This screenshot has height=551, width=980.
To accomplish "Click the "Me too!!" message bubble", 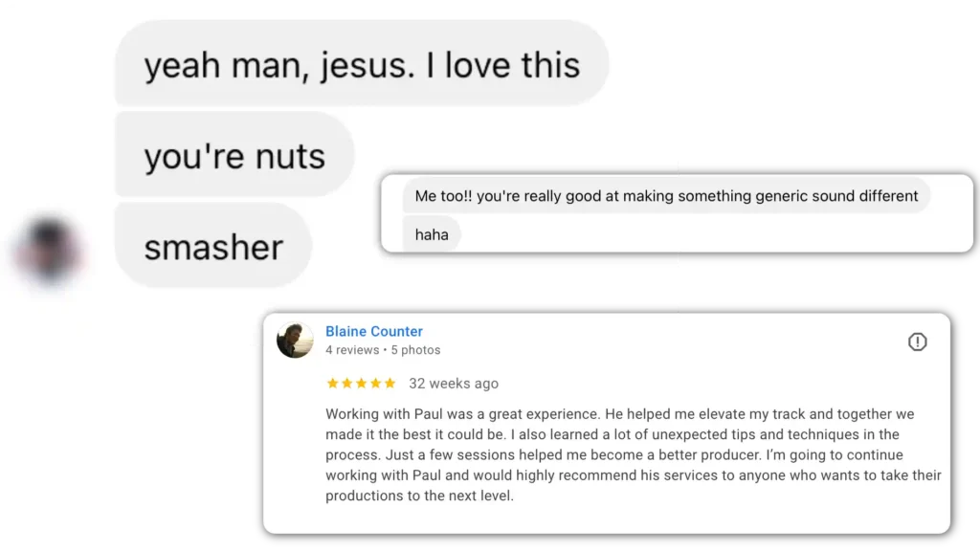I will 666,196.
